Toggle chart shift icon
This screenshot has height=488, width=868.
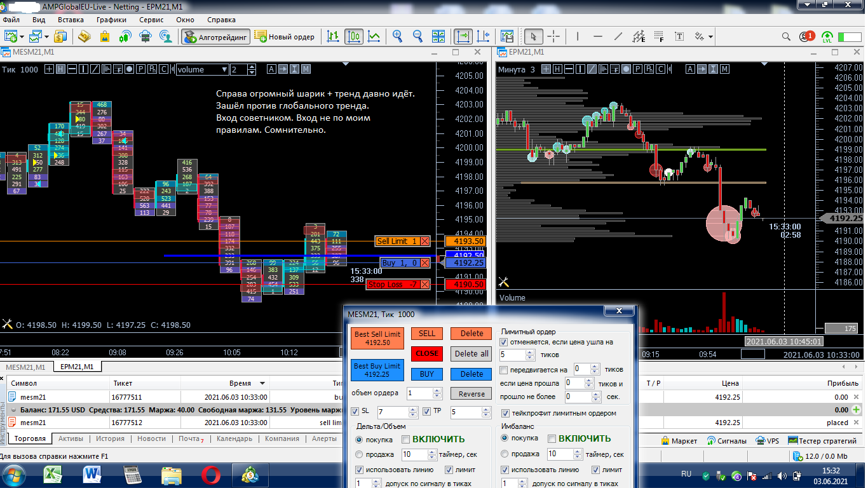484,36
